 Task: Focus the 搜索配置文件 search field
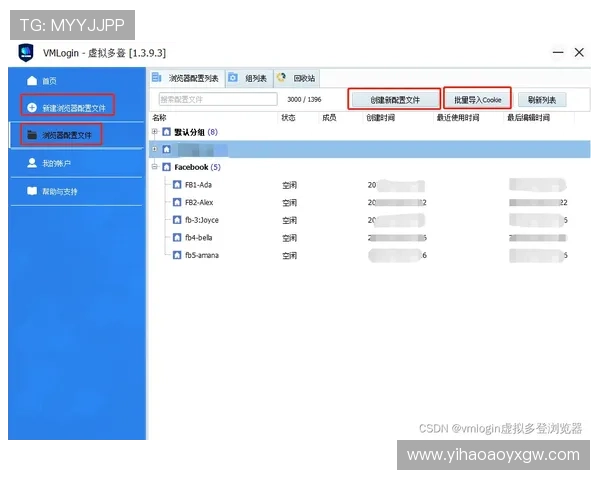pyautogui.click(x=217, y=99)
